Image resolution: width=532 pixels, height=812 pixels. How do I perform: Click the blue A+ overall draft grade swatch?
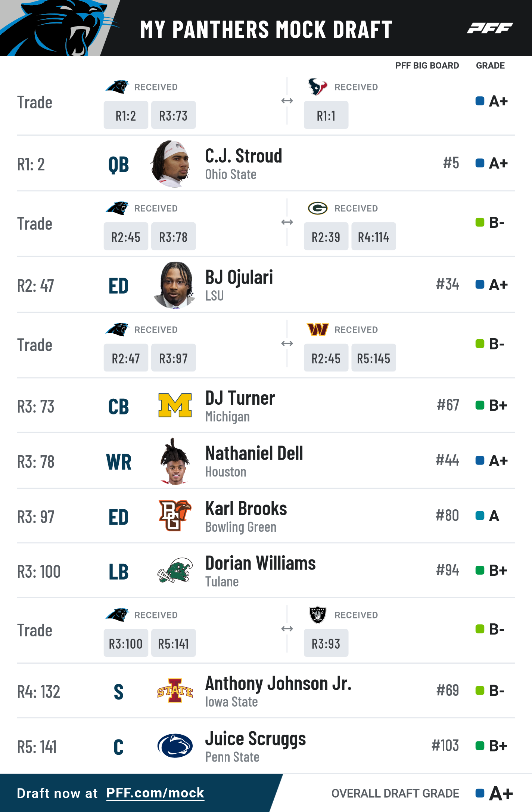click(x=480, y=793)
